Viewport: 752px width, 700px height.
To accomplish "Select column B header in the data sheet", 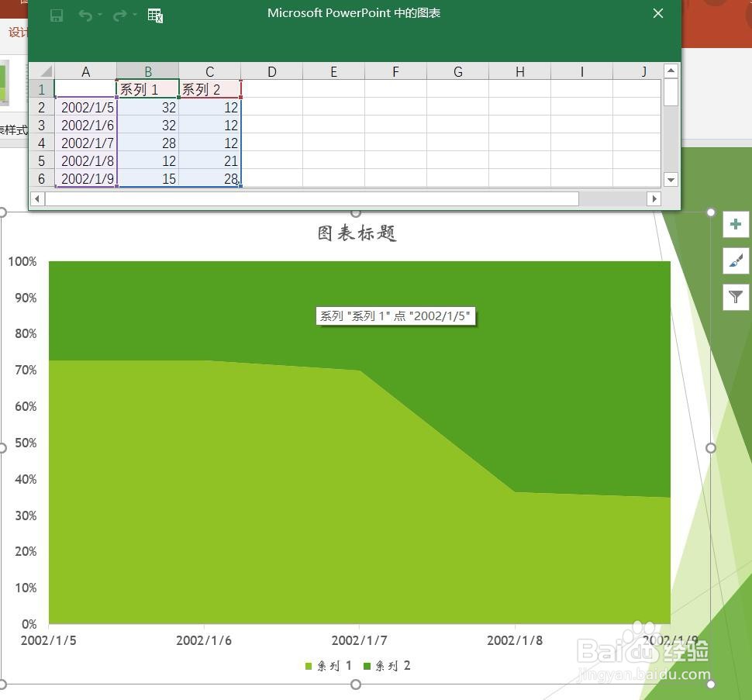I will [x=147, y=71].
